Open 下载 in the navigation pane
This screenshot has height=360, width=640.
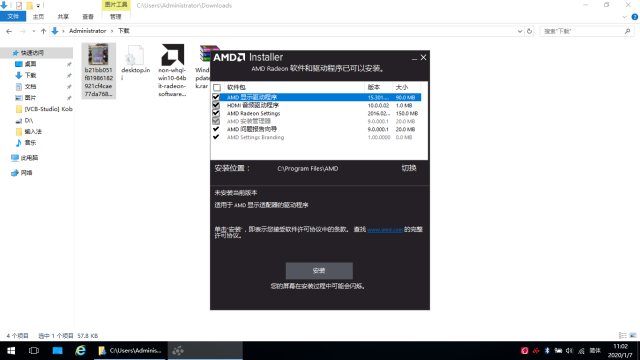[30, 75]
